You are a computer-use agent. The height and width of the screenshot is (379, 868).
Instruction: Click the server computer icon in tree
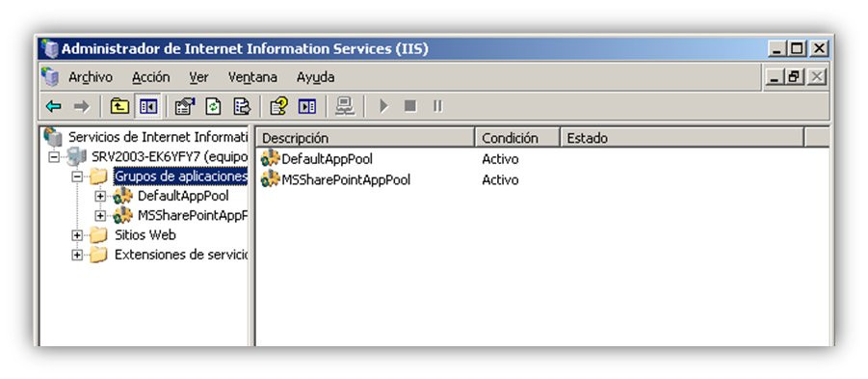point(76,157)
